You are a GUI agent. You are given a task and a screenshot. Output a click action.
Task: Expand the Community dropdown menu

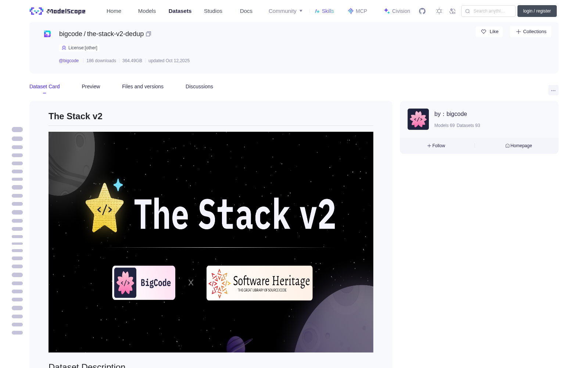(286, 11)
